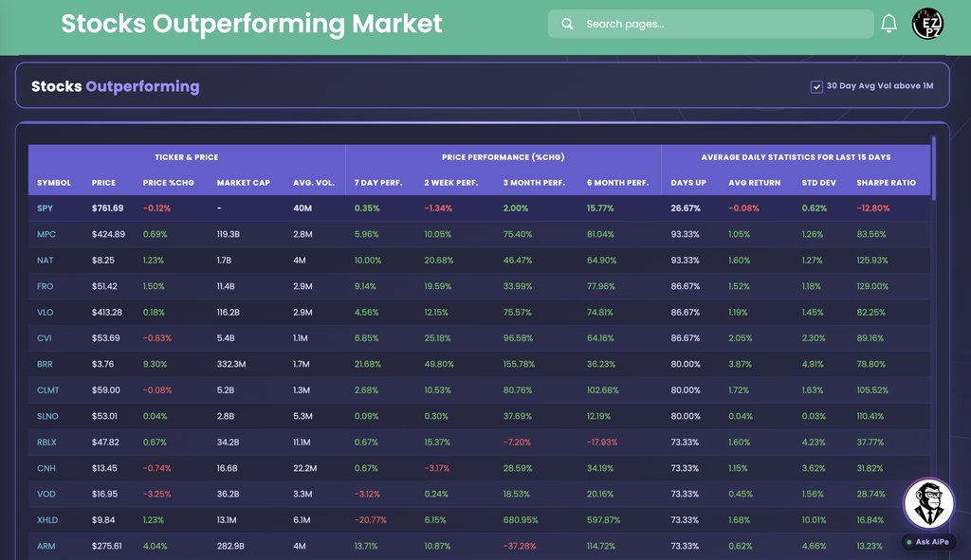
Task: Sort by 7 DAY PERF. column
Action: (378, 183)
